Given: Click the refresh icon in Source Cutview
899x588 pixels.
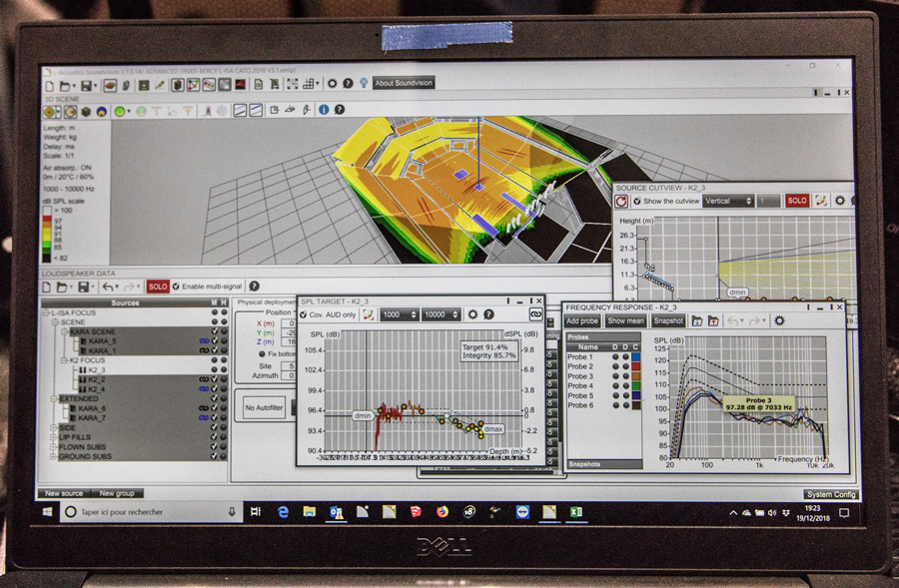Looking at the screenshot, I should (621, 202).
